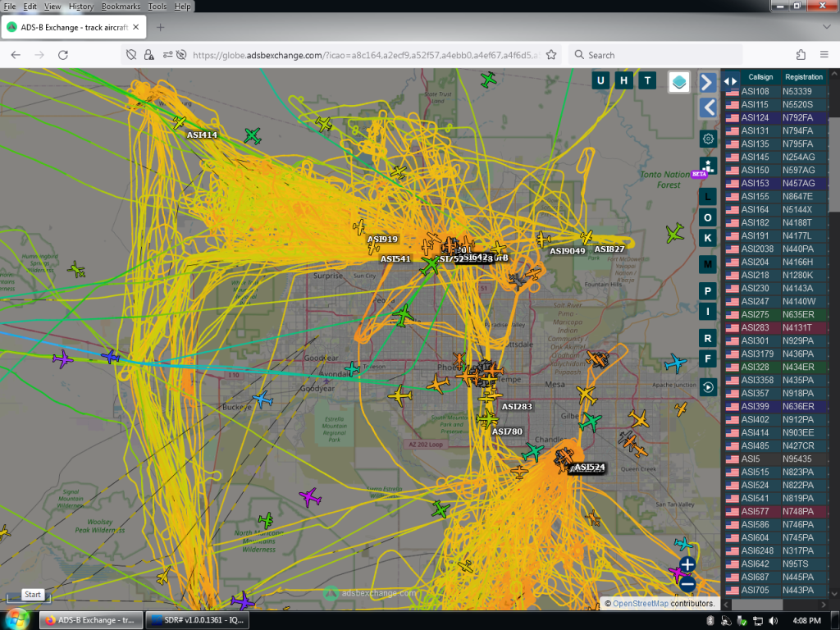Viewport: 840px width, 630px height.
Task: Reload the current page
Action: tap(62, 55)
